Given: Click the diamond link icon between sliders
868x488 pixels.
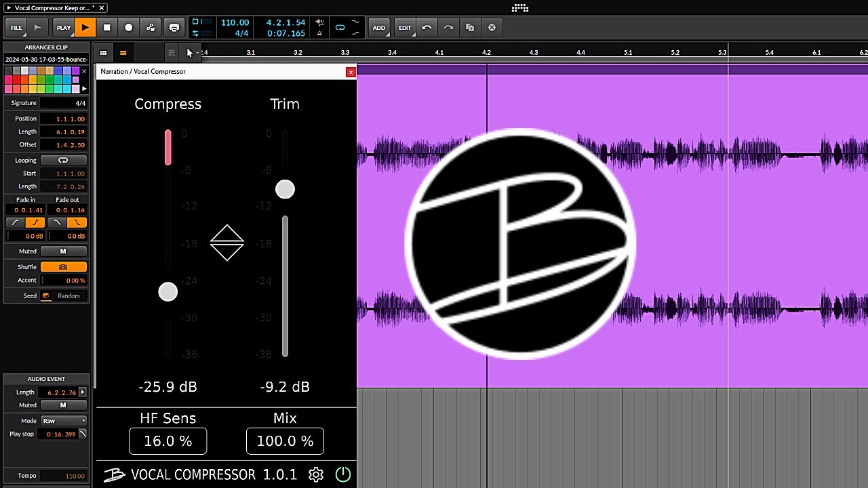Looking at the screenshot, I should coord(226,243).
